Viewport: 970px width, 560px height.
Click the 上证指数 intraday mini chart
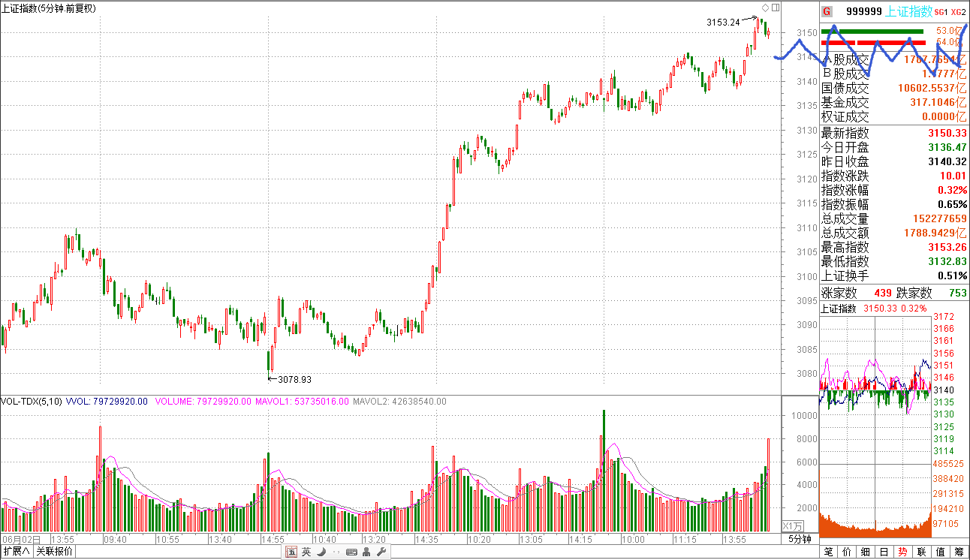coord(875,390)
